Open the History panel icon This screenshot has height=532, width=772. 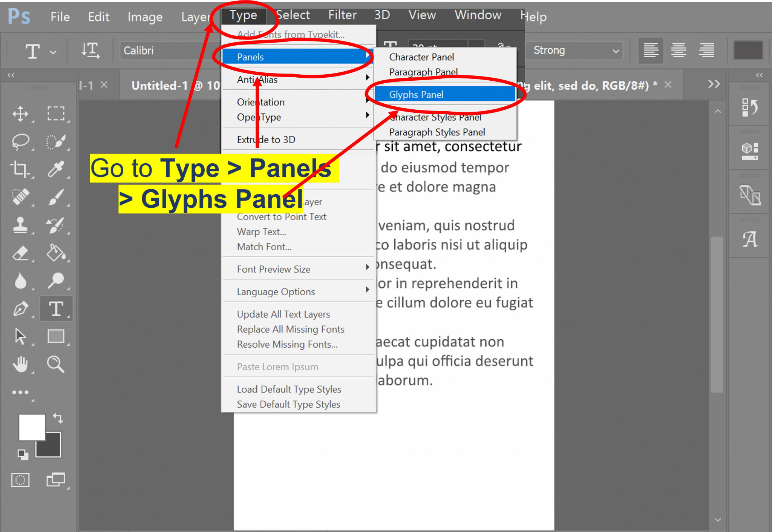point(750,108)
